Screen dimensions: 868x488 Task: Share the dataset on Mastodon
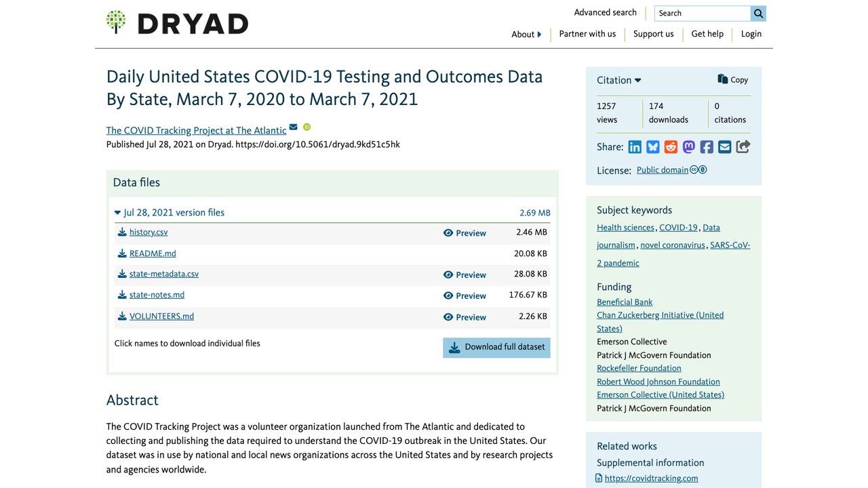pos(689,147)
